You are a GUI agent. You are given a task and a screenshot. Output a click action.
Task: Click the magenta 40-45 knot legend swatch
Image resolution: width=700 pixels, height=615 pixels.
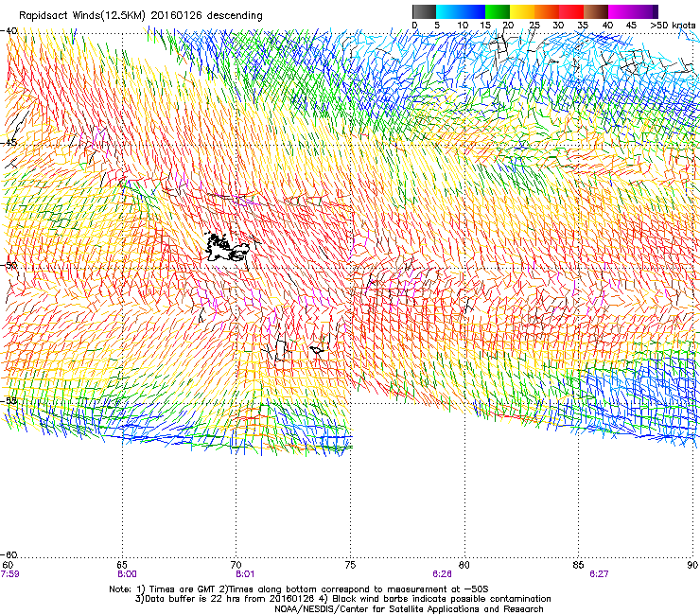click(621, 11)
